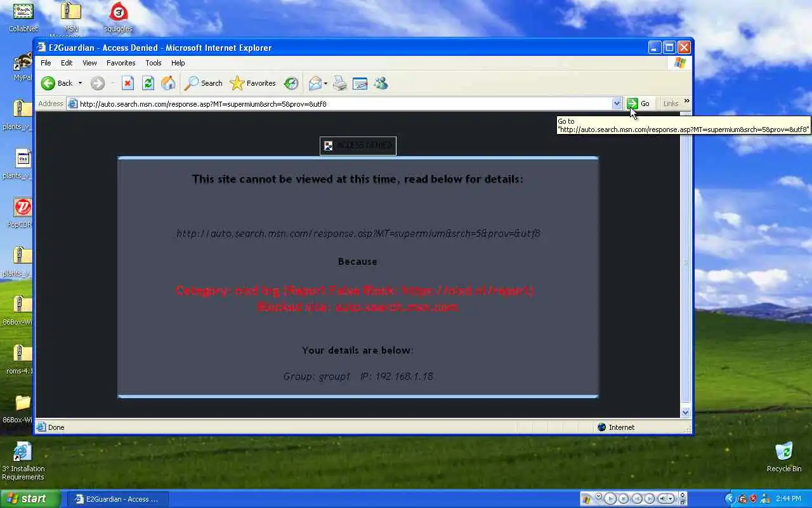Open the Mail envelope toolbar button

pyautogui.click(x=315, y=83)
